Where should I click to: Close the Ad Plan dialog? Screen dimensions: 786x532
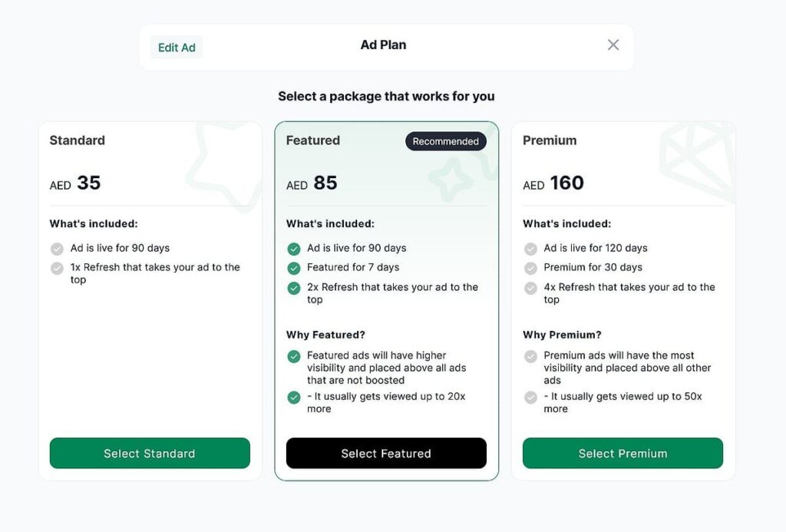click(x=613, y=45)
